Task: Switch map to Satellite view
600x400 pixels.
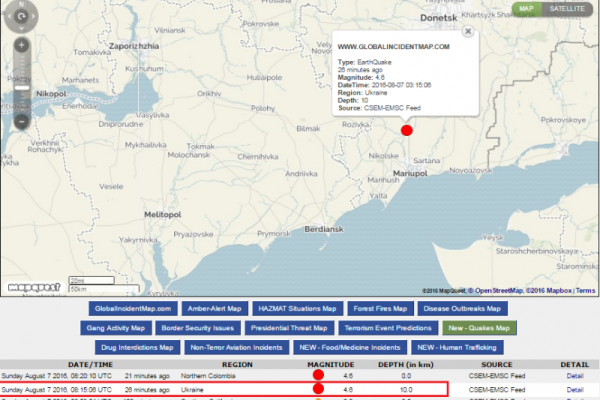Action: tap(568, 9)
